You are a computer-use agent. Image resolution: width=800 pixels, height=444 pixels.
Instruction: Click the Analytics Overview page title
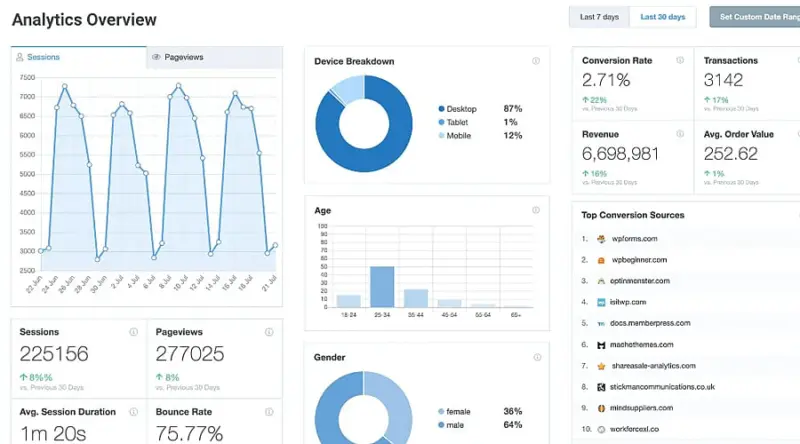click(84, 19)
